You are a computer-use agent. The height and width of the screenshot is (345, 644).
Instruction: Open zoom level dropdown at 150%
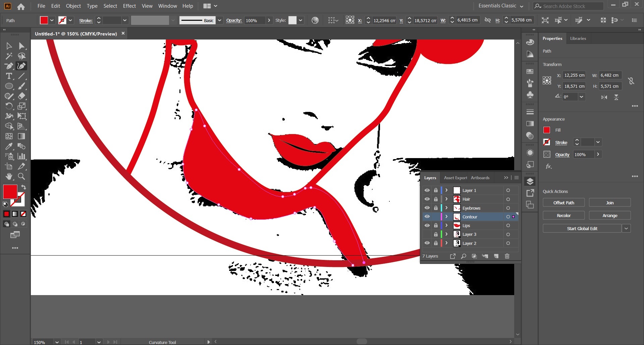(57, 342)
